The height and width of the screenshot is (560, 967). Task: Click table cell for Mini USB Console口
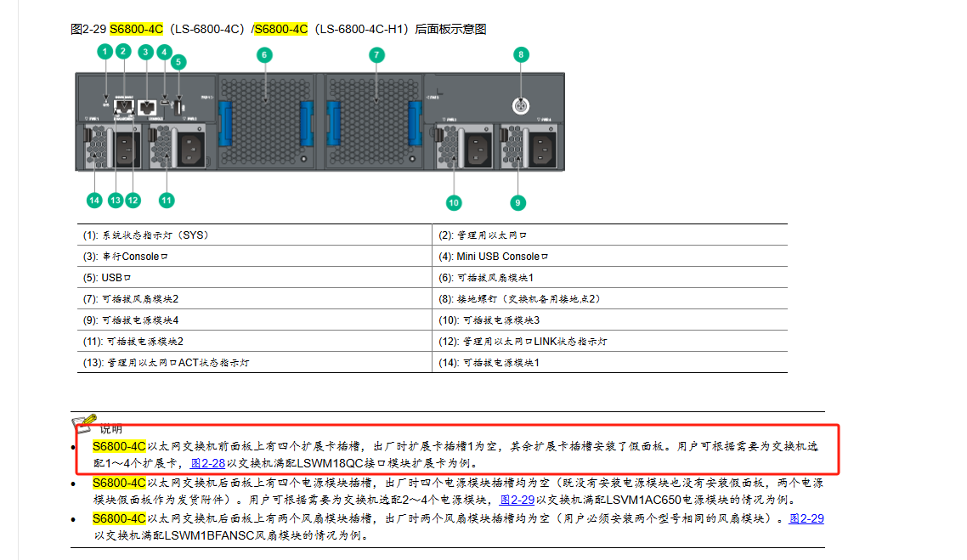point(609,257)
